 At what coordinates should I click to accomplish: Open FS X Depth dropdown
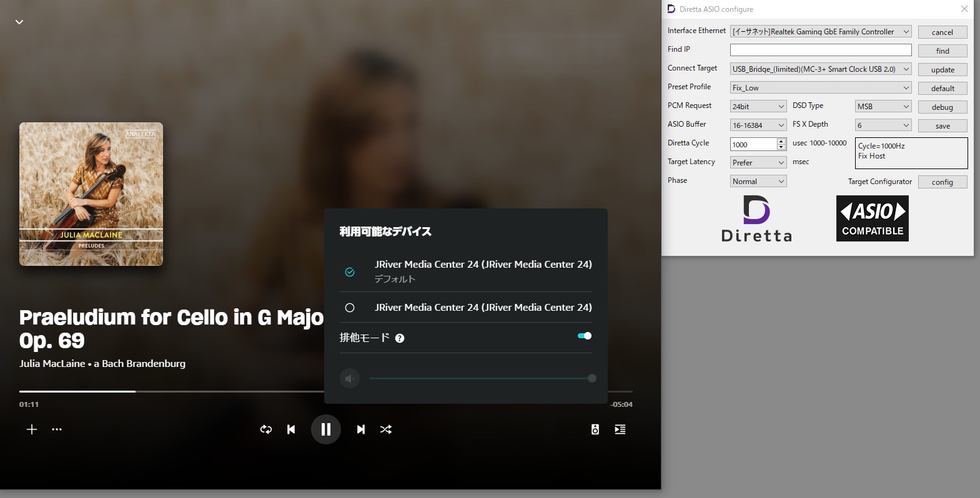[x=883, y=125]
